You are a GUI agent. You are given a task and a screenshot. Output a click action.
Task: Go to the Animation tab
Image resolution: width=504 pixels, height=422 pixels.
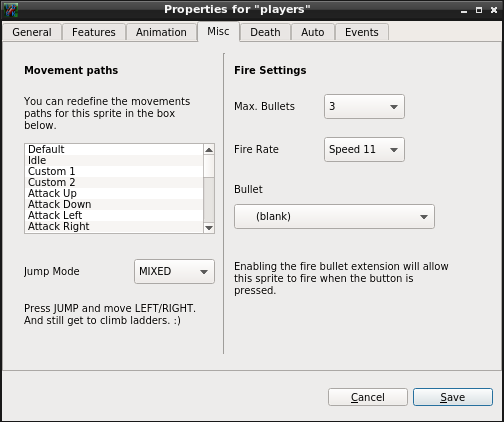pos(161,32)
